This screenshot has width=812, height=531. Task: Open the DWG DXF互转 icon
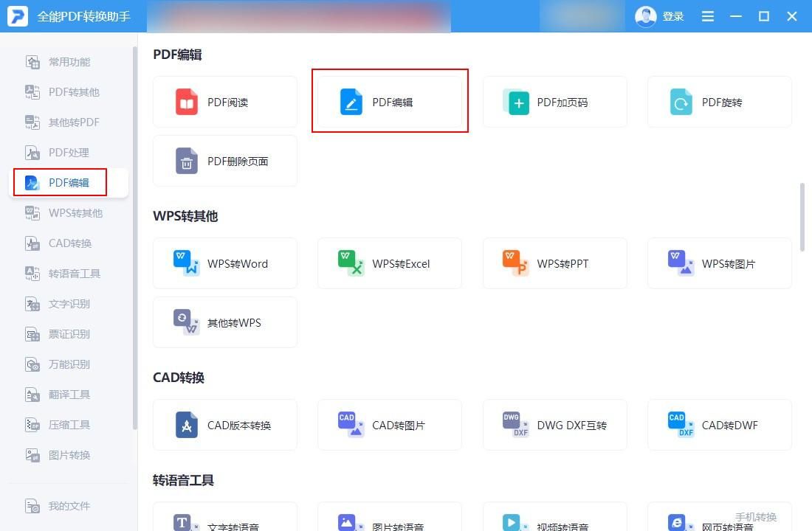(x=516, y=424)
